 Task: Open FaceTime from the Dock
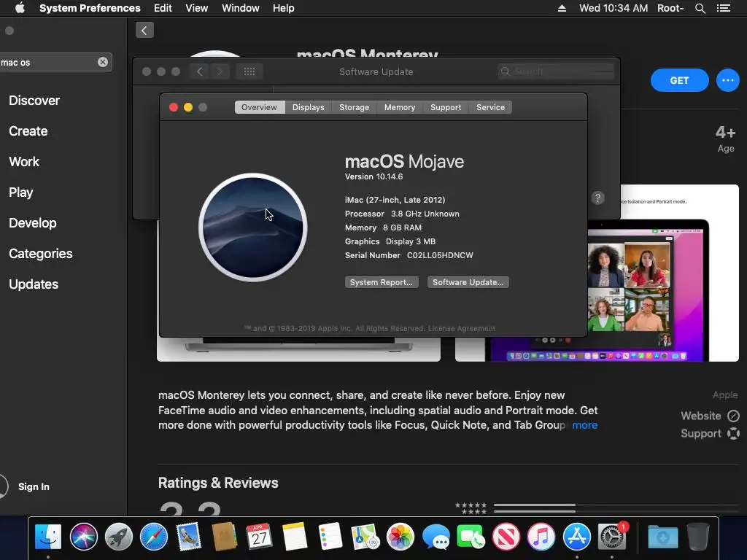[471, 537]
